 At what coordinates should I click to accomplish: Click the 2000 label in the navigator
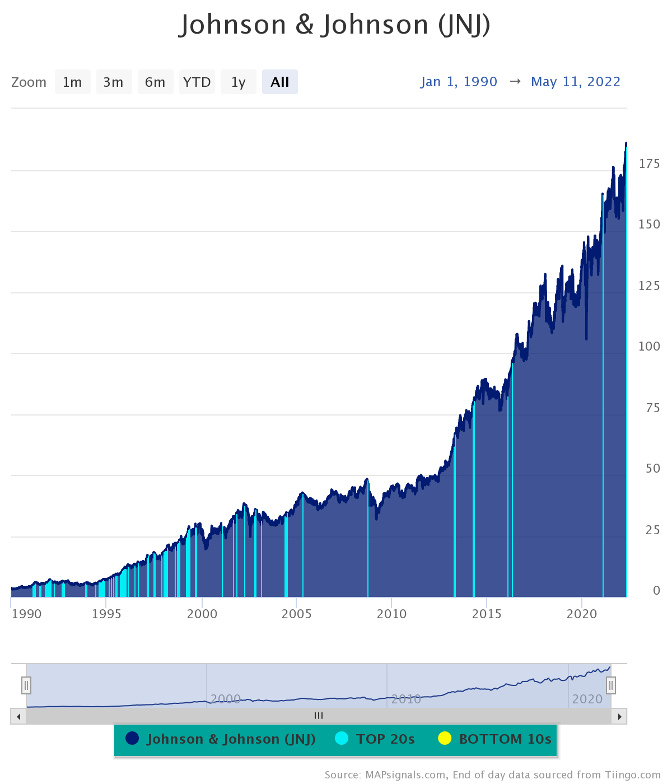[x=226, y=699]
